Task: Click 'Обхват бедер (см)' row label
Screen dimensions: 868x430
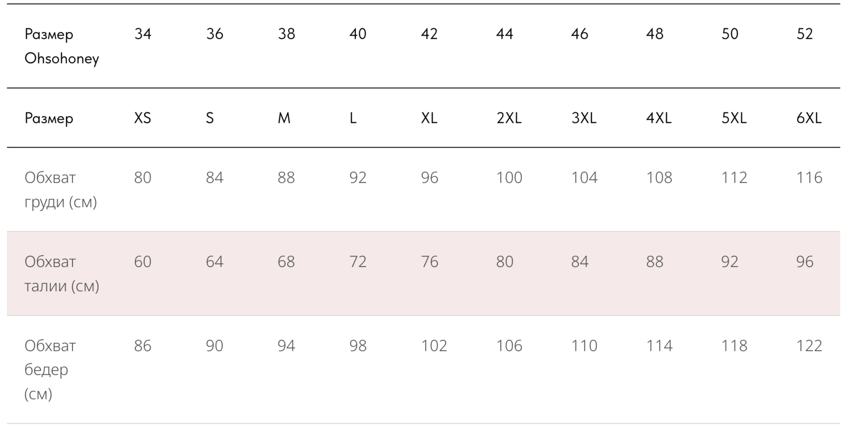Action: click(x=50, y=370)
